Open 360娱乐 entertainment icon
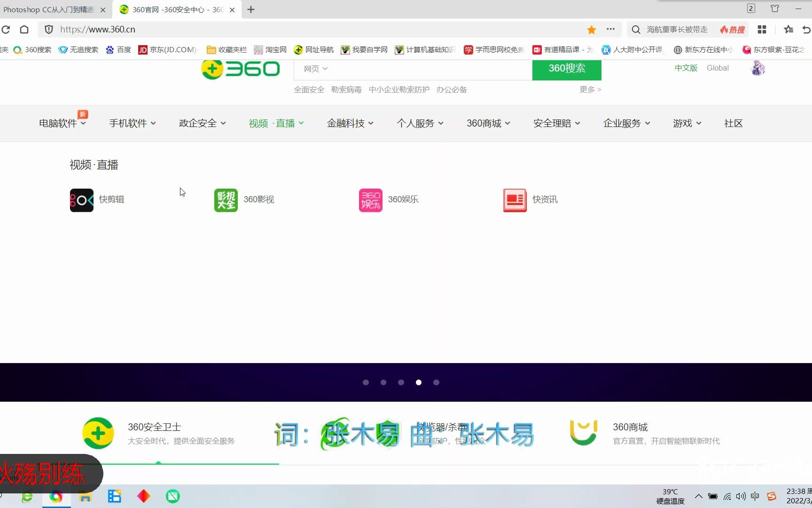The width and height of the screenshot is (812, 508). pyautogui.click(x=370, y=199)
